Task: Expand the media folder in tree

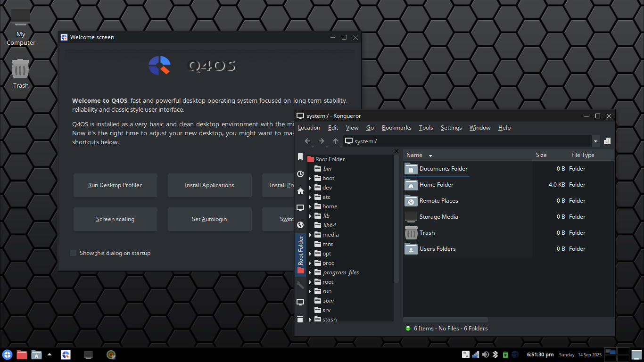Action: pos(310,235)
